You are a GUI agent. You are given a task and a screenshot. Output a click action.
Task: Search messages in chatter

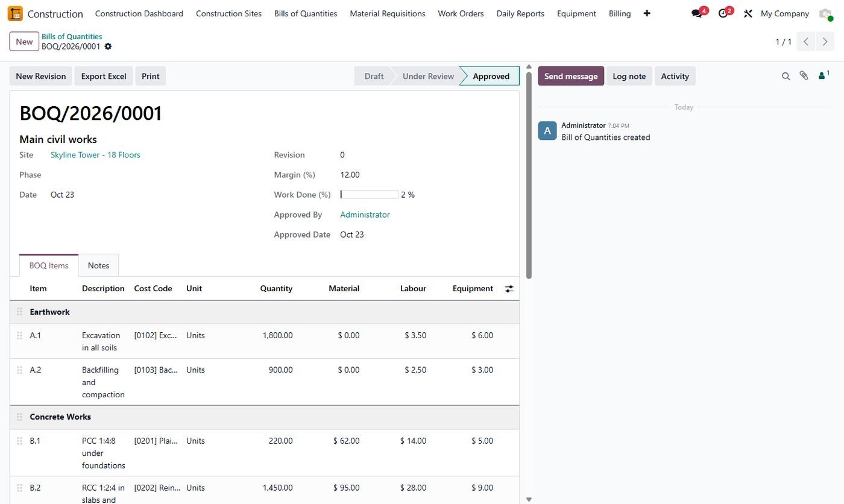(x=786, y=76)
